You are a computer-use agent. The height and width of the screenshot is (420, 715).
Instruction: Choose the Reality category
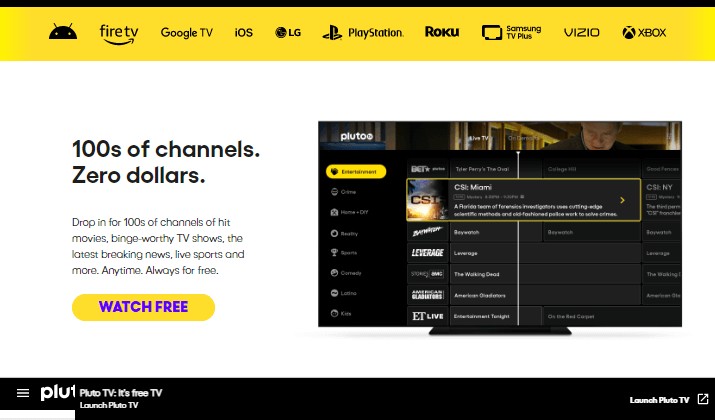click(x=344, y=233)
